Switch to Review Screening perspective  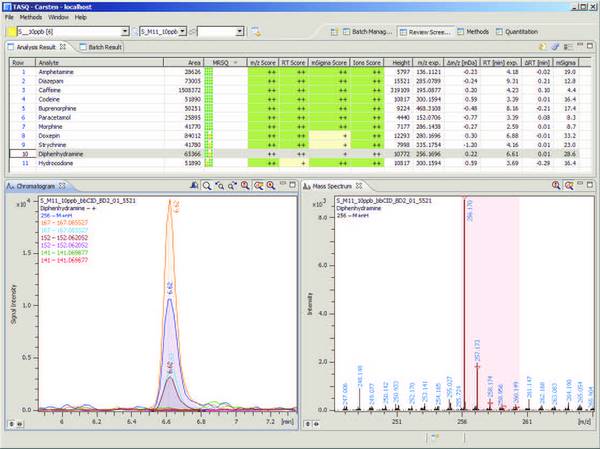[425, 32]
